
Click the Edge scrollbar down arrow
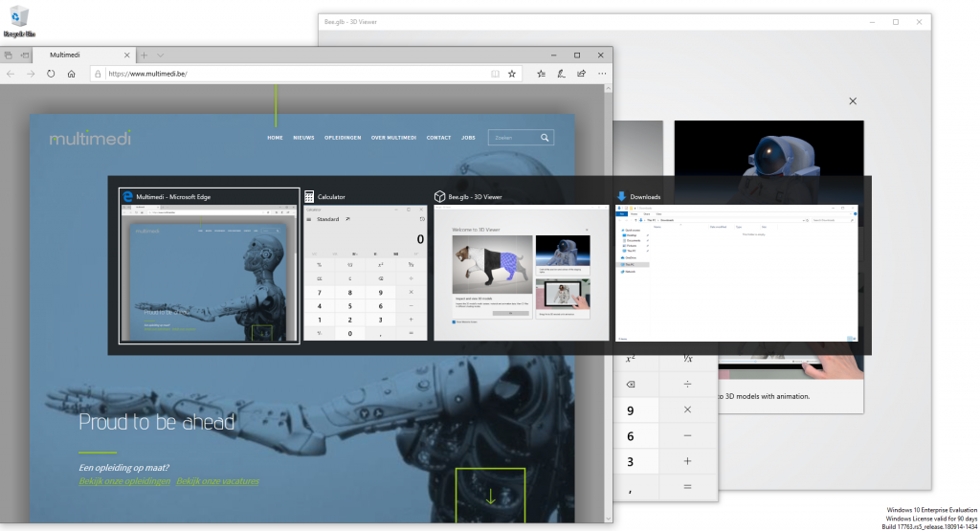pos(608,519)
